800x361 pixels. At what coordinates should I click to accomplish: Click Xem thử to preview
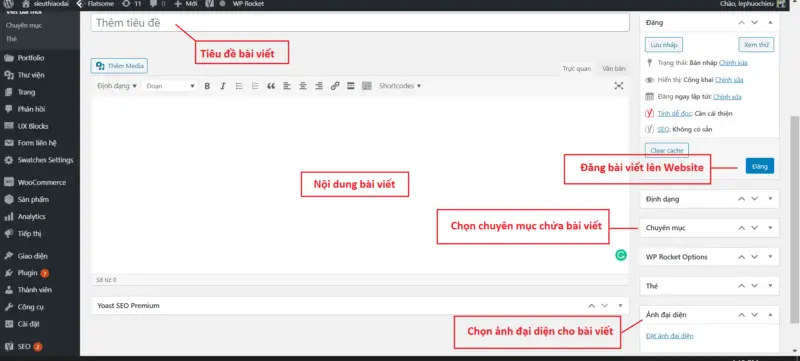(756, 44)
